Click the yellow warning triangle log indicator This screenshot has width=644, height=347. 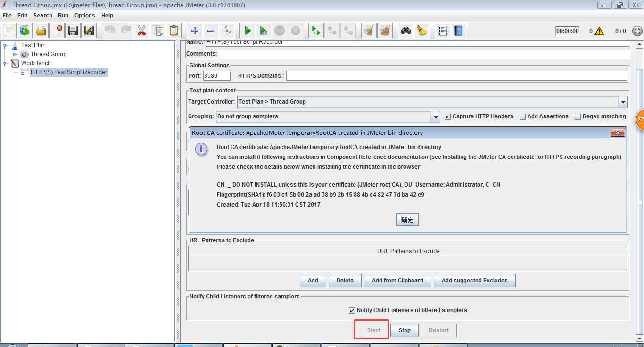(599, 31)
